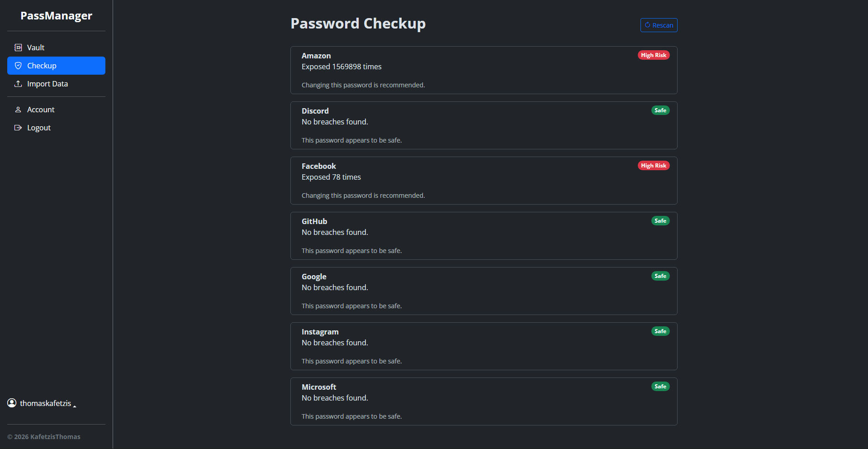Click '© 2026 KafetzisThomas' footer text
Image resolution: width=868 pixels, height=449 pixels.
[x=44, y=437]
